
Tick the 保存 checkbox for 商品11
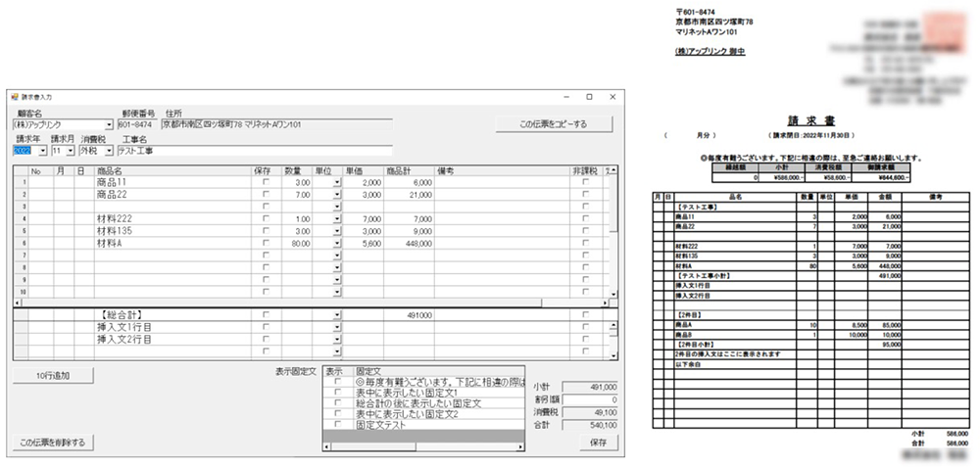coord(267,182)
